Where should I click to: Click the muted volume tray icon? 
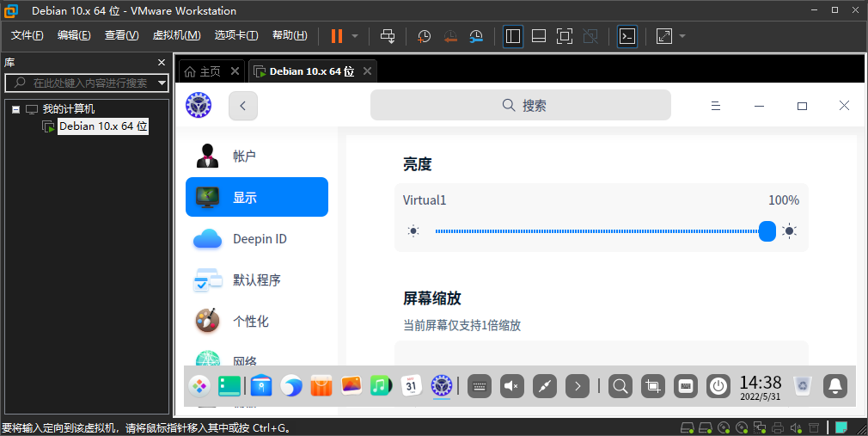(x=512, y=386)
